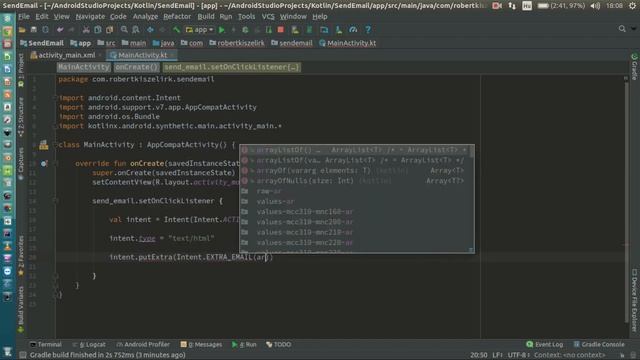Screen dimensions: 640x360
Task: Open the Terminal tool window
Action: pyautogui.click(x=46, y=344)
